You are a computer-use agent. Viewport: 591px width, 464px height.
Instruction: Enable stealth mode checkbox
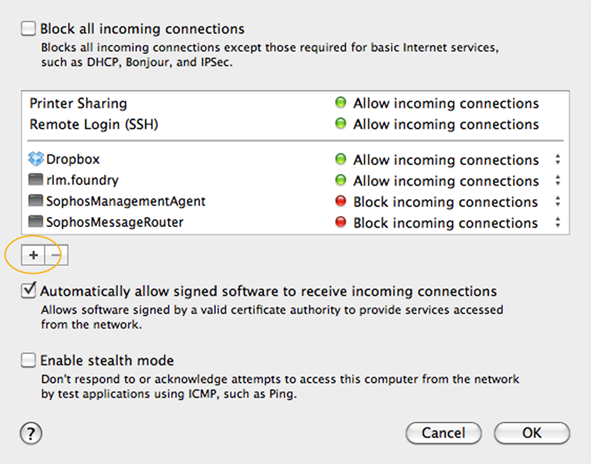[x=28, y=360]
